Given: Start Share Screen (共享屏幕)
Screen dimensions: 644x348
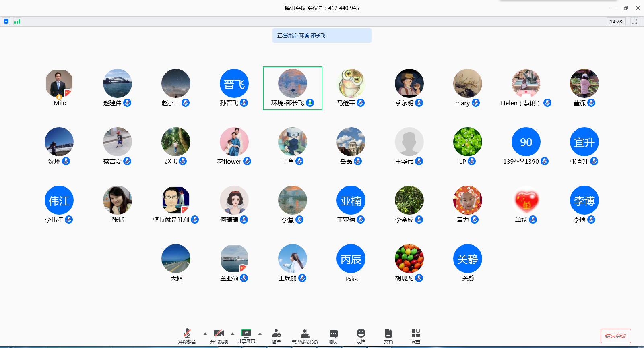Looking at the screenshot, I should (x=246, y=336).
